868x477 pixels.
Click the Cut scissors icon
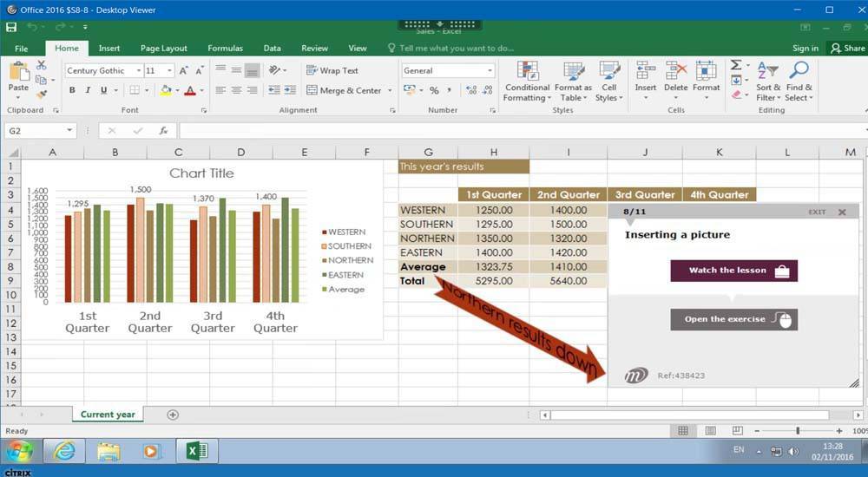(41, 66)
